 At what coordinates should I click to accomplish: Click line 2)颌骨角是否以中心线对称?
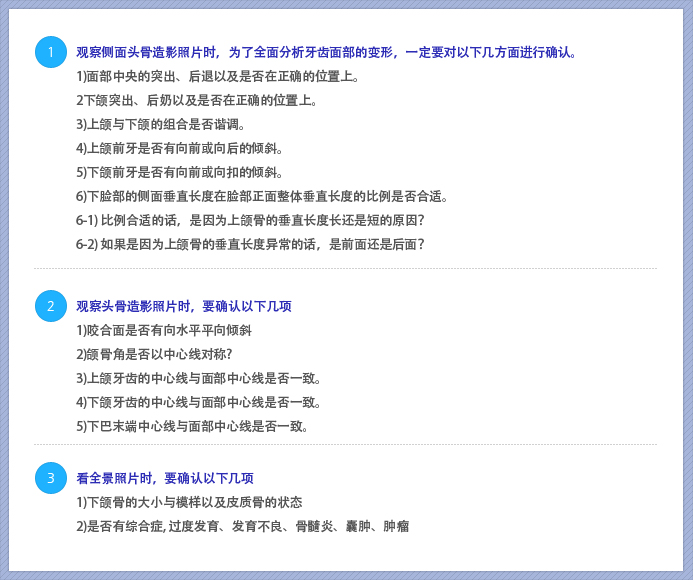click(x=154, y=354)
